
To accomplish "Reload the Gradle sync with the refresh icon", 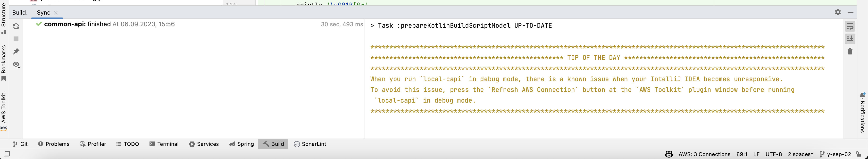I will point(16,26).
